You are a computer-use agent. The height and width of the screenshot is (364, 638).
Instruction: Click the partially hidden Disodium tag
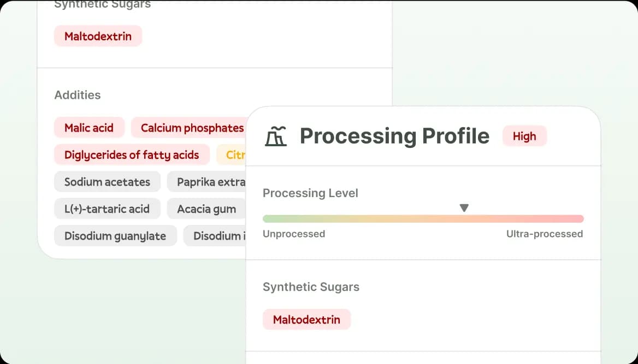pos(216,236)
